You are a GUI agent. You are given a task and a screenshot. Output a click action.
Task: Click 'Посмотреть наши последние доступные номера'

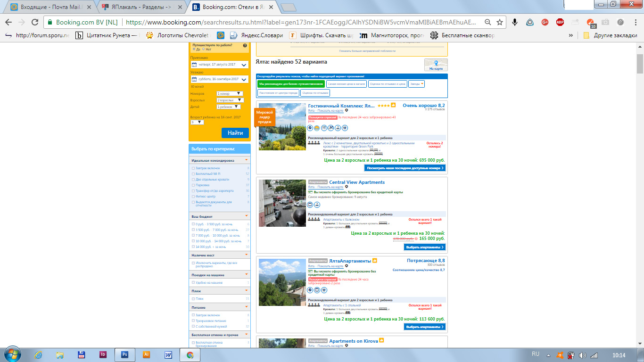click(405, 168)
